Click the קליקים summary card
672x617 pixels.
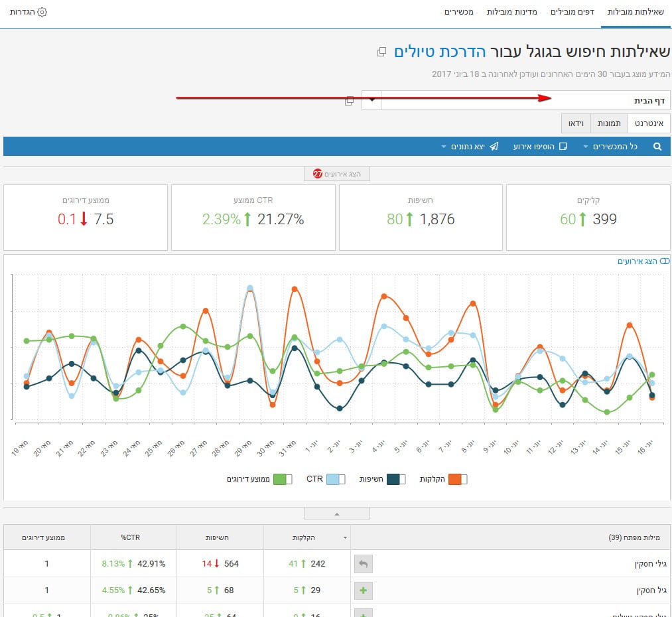click(x=588, y=217)
